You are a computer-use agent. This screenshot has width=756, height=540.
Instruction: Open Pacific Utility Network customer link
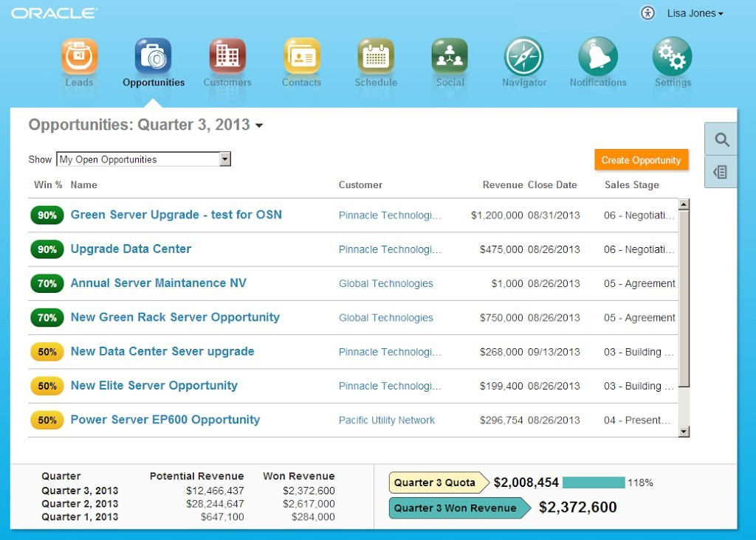coord(387,420)
